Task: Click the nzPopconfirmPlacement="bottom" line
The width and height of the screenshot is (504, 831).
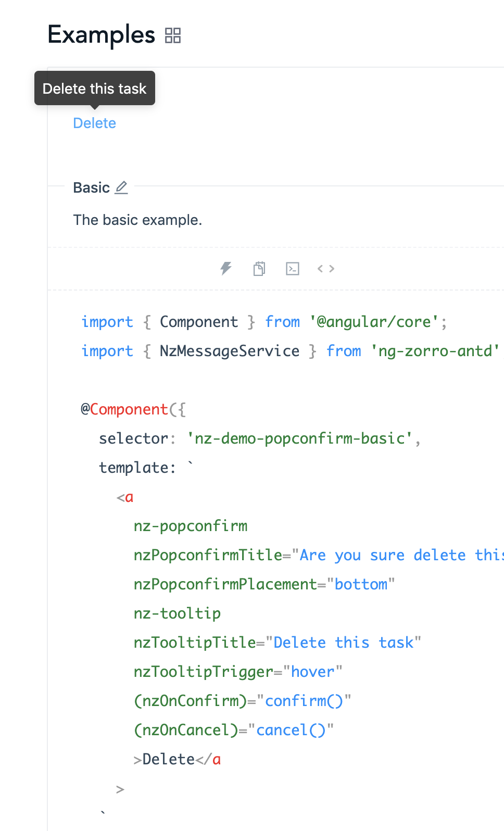Action: [x=264, y=584]
